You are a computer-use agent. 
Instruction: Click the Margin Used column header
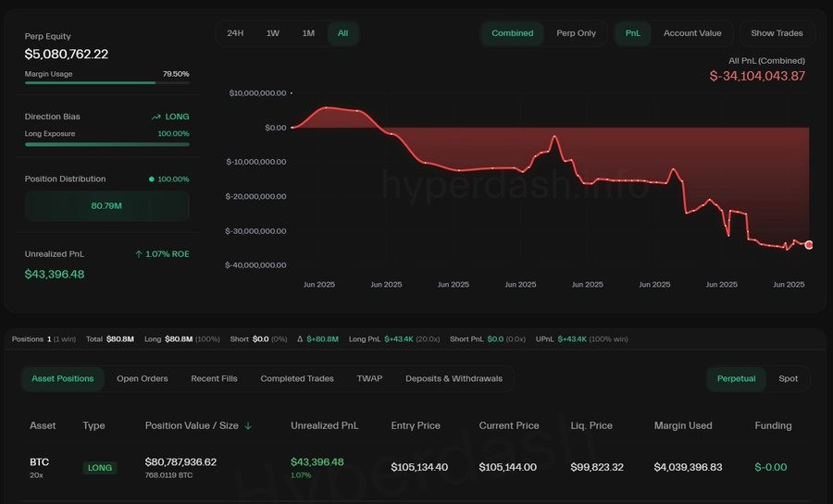[683, 426]
